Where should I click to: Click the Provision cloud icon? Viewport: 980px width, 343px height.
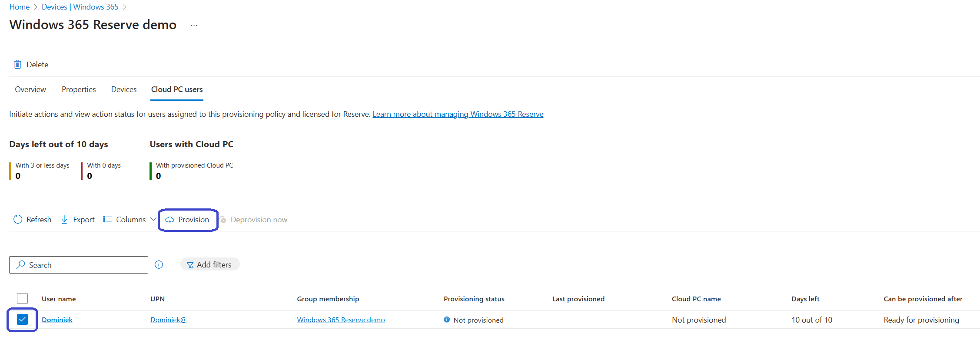[x=170, y=220]
